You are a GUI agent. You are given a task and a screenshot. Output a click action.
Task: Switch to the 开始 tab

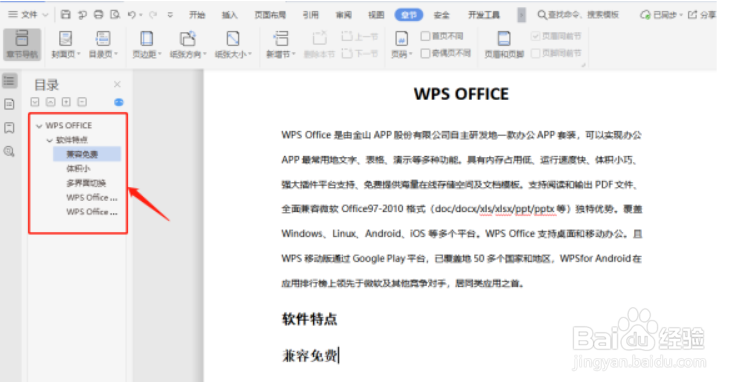click(197, 15)
